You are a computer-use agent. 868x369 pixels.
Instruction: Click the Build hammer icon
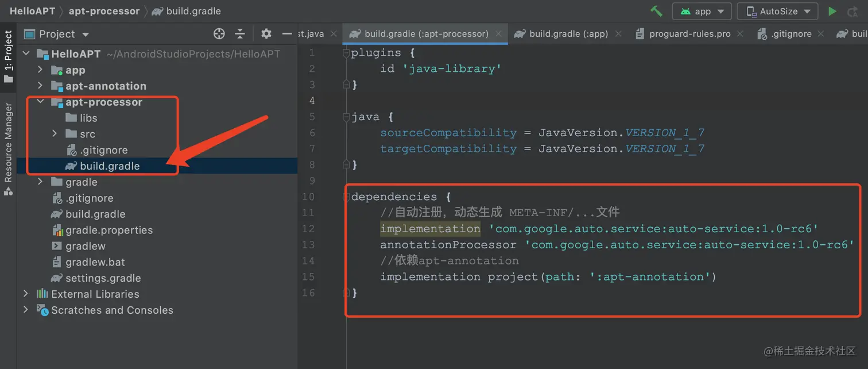click(x=656, y=11)
